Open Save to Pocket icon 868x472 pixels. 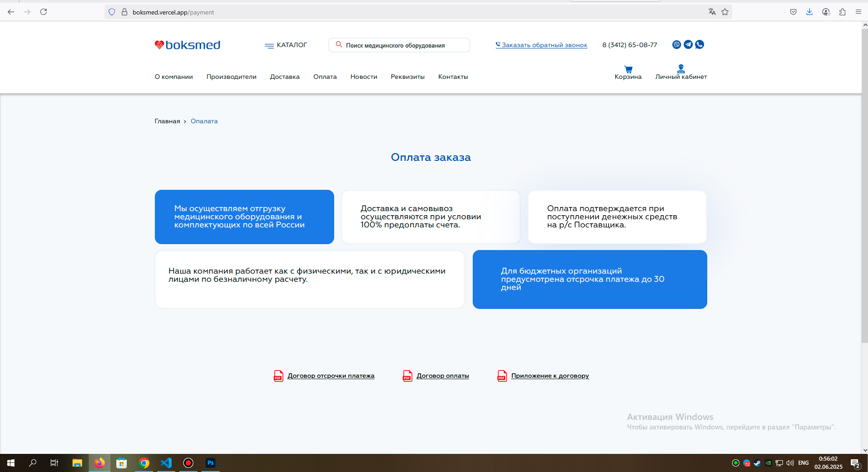[x=793, y=12]
